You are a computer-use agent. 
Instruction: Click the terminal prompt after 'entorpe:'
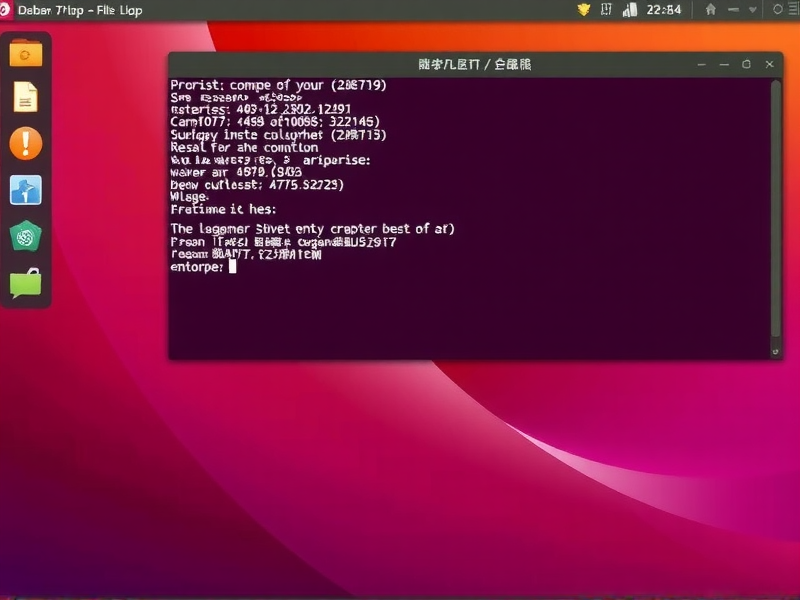click(232, 267)
